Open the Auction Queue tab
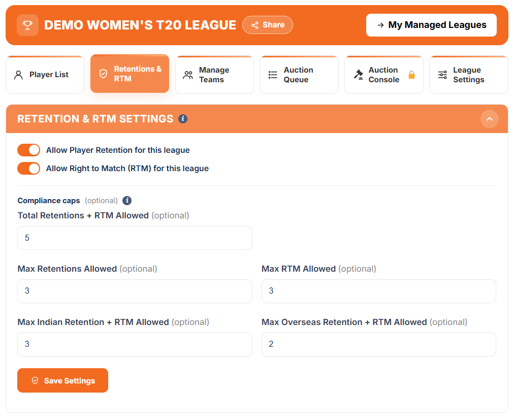 [x=299, y=75]
